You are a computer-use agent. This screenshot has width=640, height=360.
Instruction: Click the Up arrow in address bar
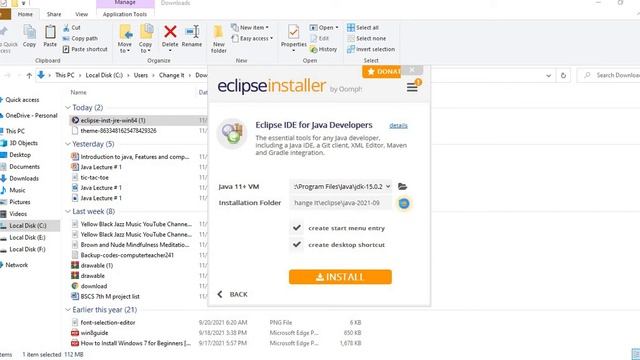point(29,75)
